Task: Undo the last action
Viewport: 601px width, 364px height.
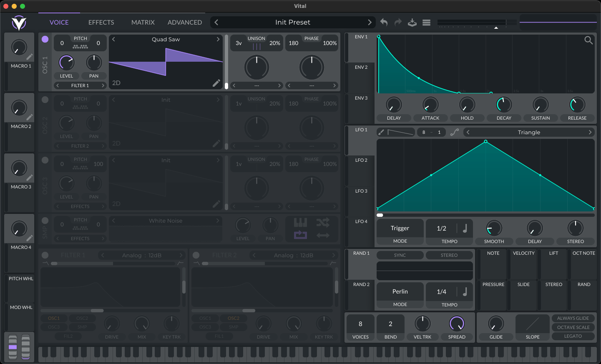Action: point(384,23)
